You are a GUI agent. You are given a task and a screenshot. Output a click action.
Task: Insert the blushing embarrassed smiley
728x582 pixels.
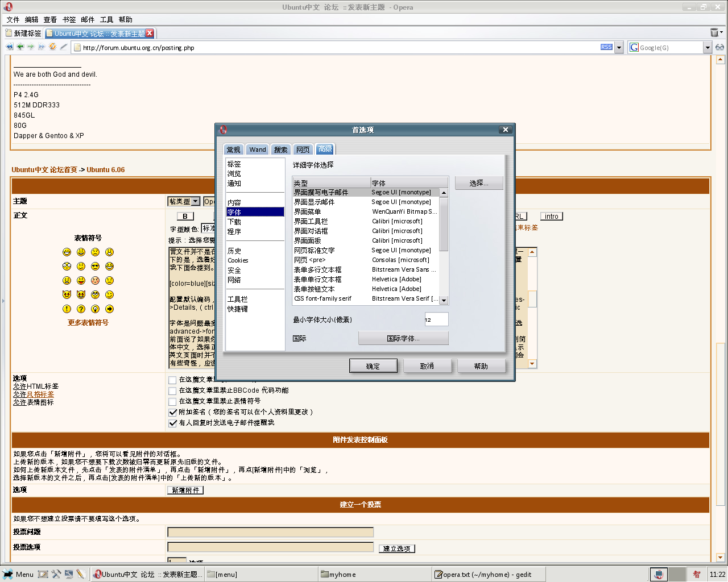pyautogui.click(x=96, y=281)
